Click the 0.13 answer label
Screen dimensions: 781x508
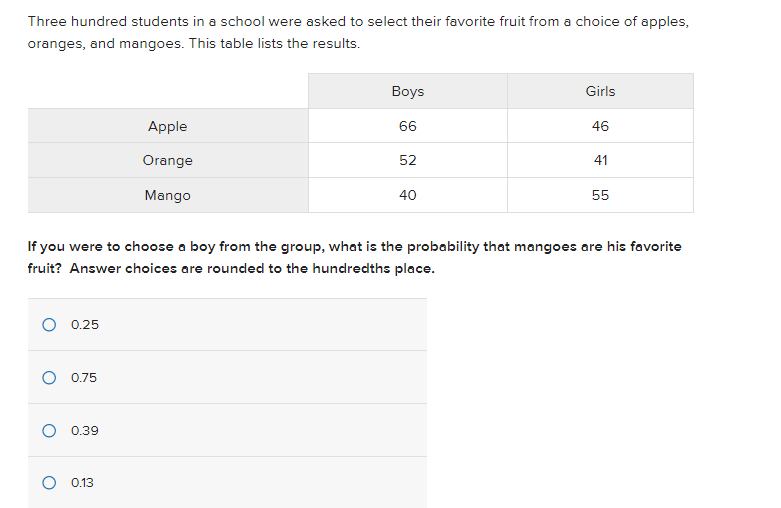tap(82, 483)
